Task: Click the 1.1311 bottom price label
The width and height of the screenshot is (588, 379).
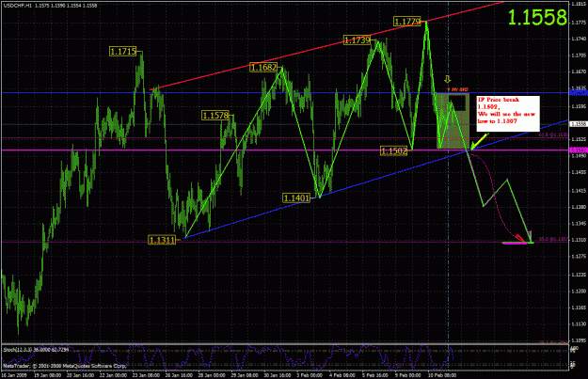Action: pos(162,240)
